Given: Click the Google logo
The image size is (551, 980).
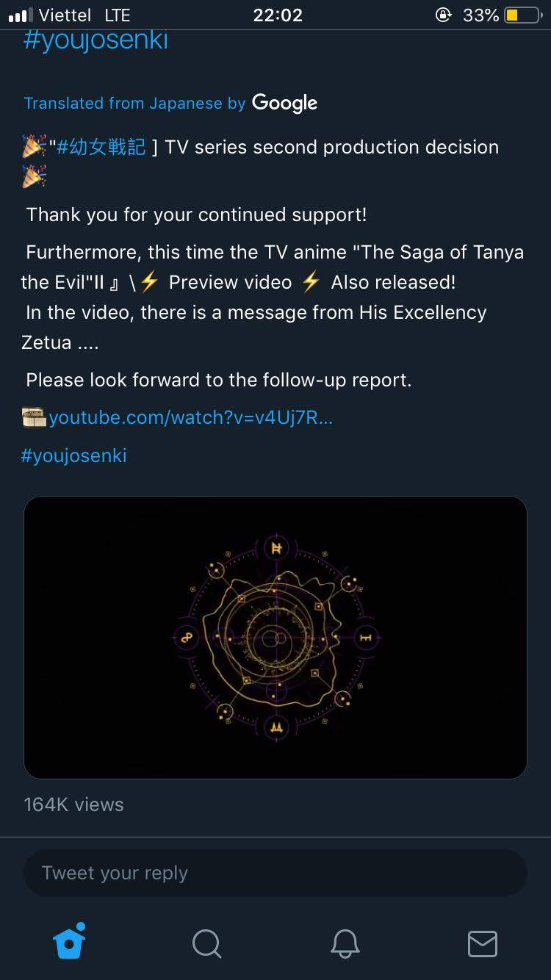Looking at the screenshot, I should click(284, 103).
